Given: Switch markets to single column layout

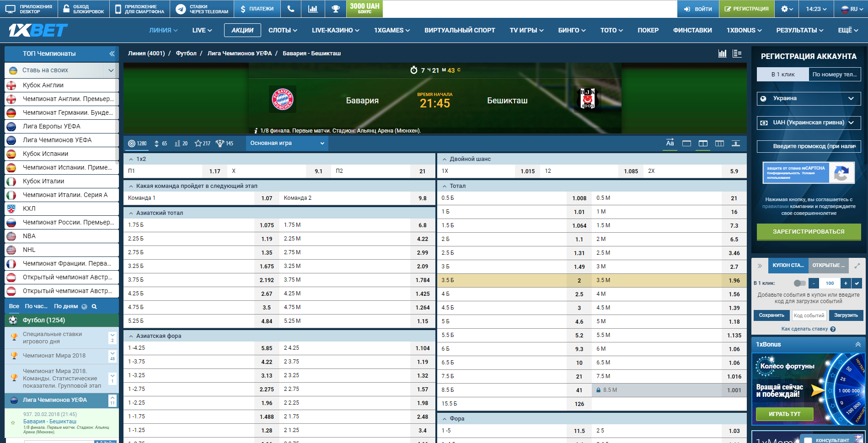Looking at the screenshot, I should 686,144.
